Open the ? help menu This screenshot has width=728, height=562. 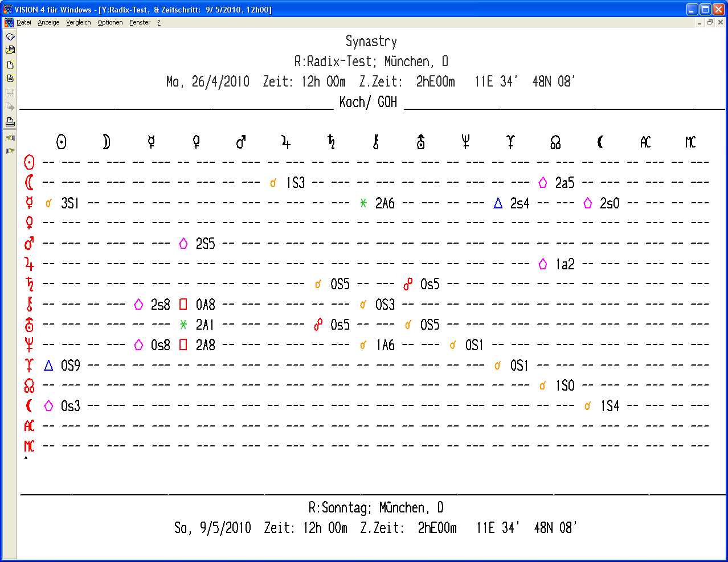pyautogui.click(x=159, y=23)
